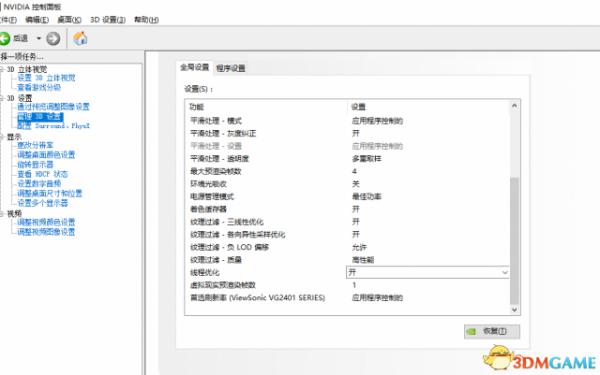The height and width of the screenshot is (375, 600).
Task: Open the 帮助 menu
Action: tap(146, 20)
